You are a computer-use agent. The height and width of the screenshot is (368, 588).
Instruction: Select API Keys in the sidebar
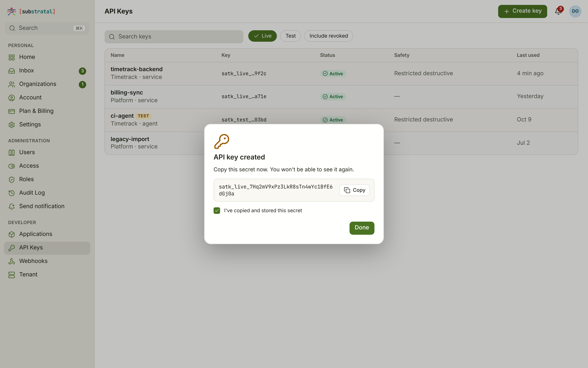(47, 248)
